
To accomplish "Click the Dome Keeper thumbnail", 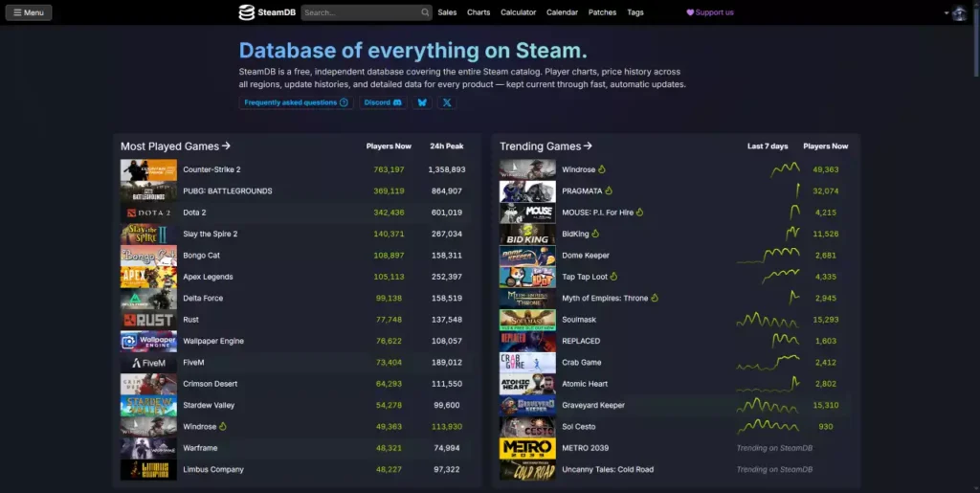I will (527, 256).
